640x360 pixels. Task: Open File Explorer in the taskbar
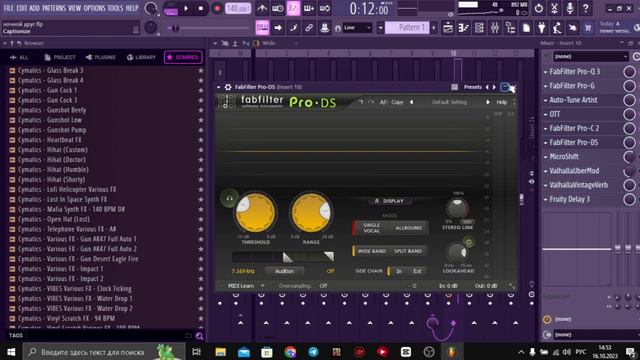click(220, 352)
